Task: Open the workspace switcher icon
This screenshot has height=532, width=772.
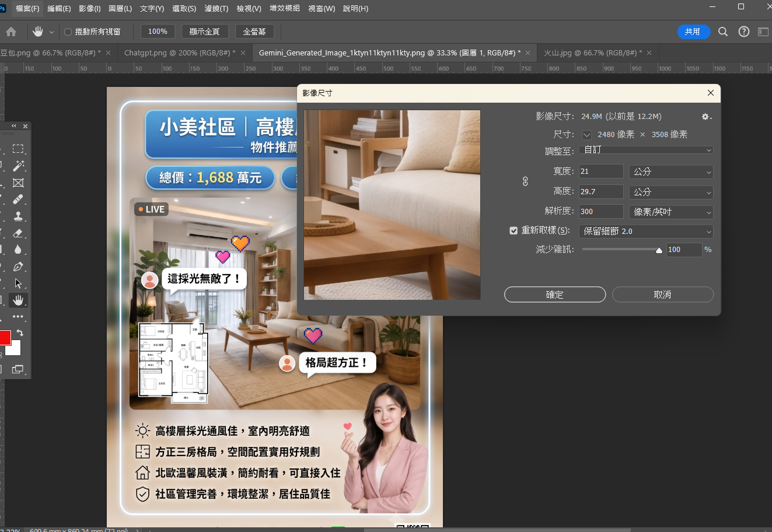Action: pyautogui.click(x=763, y=32)
